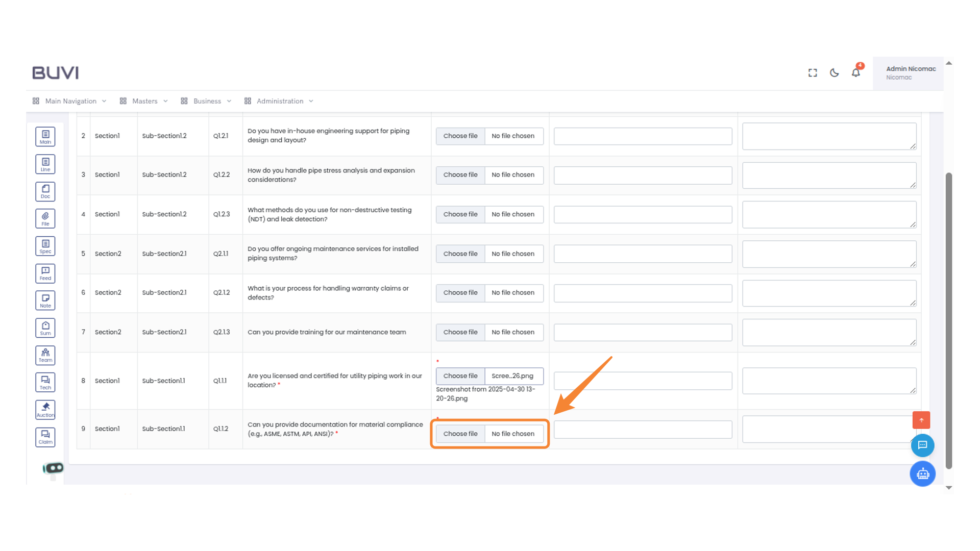Choose a file for question Q1.1.2

(460, 434)
